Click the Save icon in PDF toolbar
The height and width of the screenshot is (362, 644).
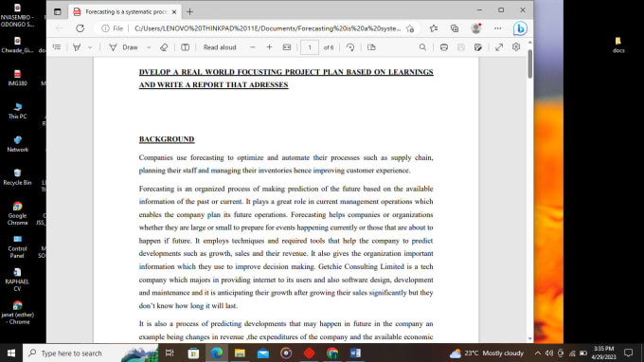(x=461, y=47)
